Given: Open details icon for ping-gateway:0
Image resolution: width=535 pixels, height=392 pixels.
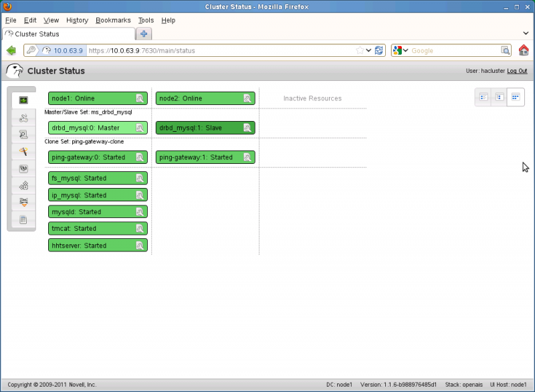Looking at the screenshot, I should click(140, 157).
